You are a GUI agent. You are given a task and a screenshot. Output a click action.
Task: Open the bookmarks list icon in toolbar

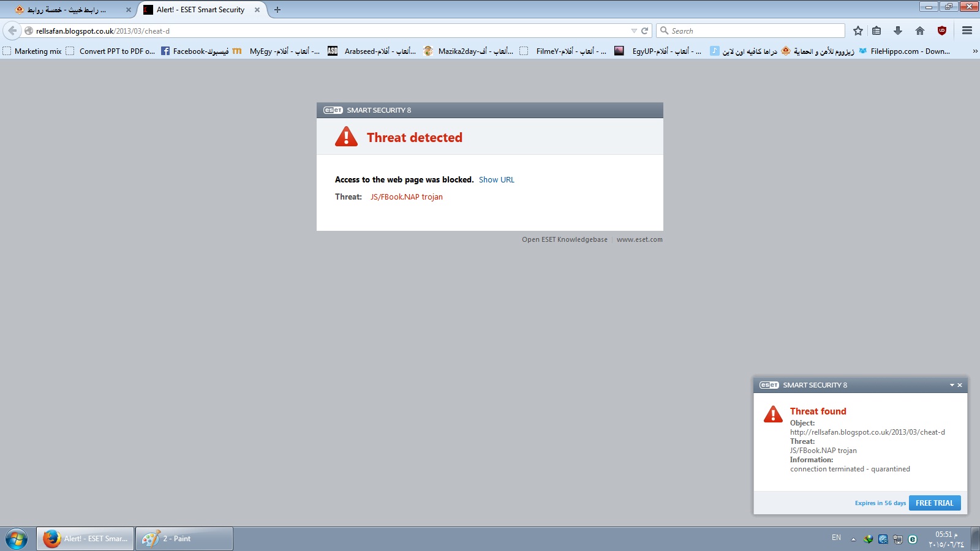[x=877, y=31]
